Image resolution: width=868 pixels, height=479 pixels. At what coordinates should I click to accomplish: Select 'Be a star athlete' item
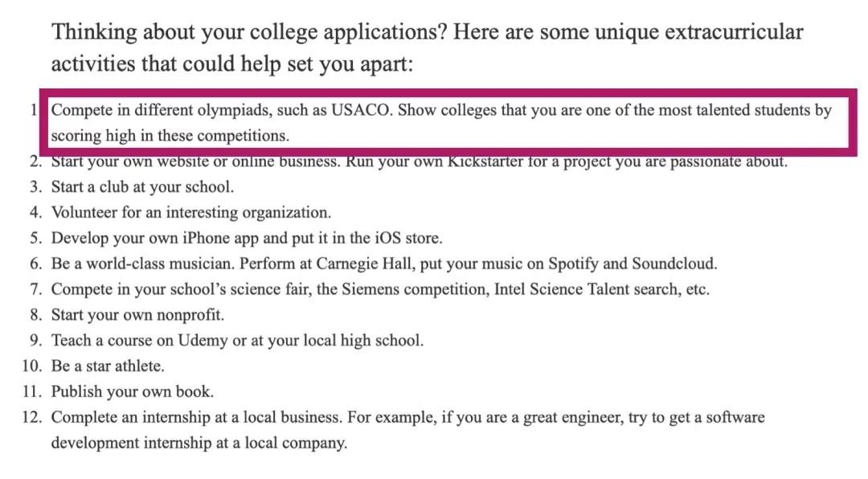[x=108, y=366]
